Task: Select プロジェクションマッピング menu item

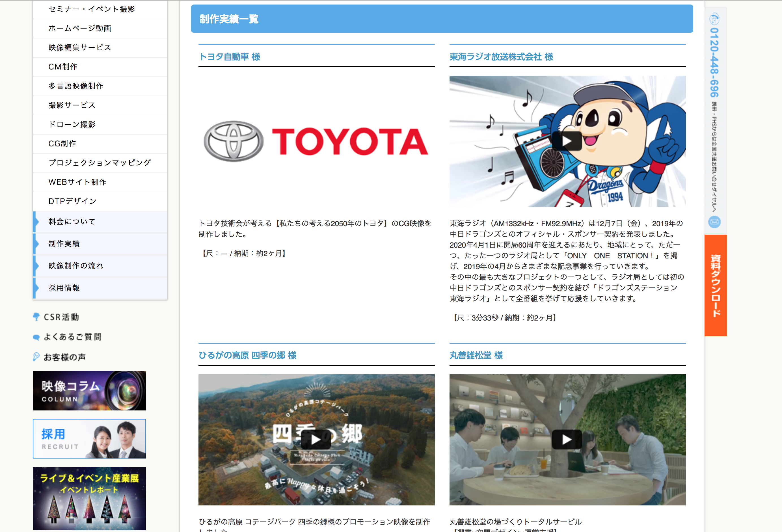Action: (x=100, y=163)
